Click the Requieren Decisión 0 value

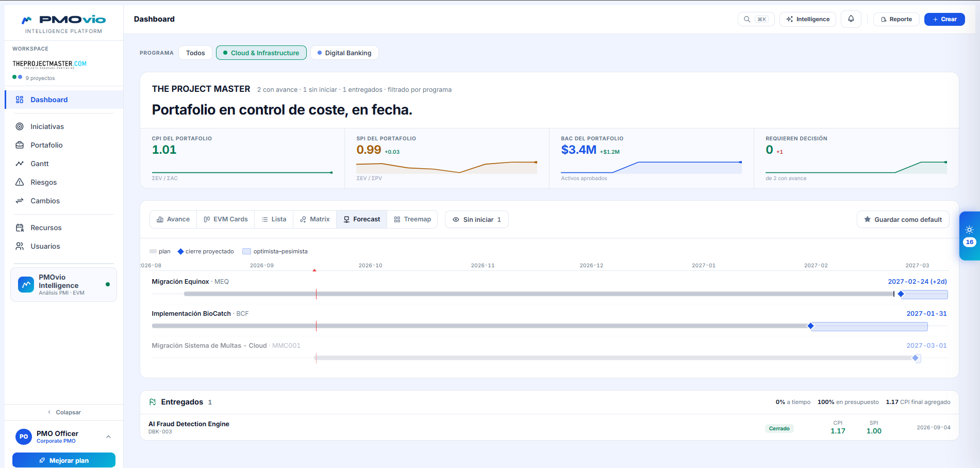(769, 150)
